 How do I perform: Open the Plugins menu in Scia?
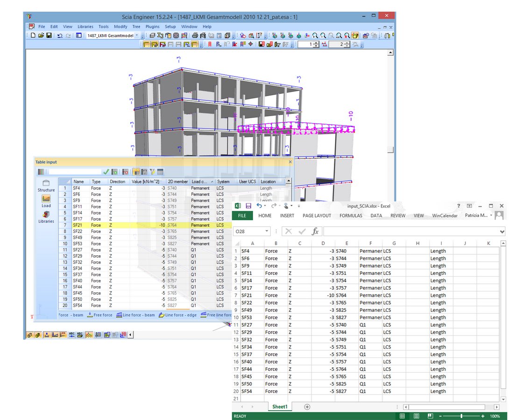pos(152,27)
